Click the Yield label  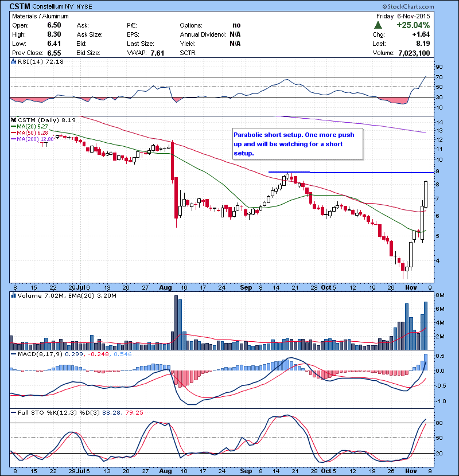click(187, 44)
